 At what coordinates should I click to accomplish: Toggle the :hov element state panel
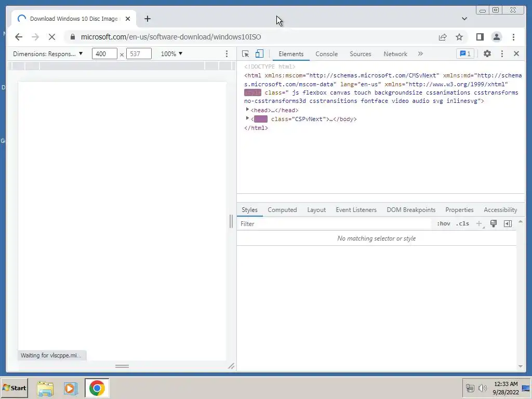tap(444, 223)
